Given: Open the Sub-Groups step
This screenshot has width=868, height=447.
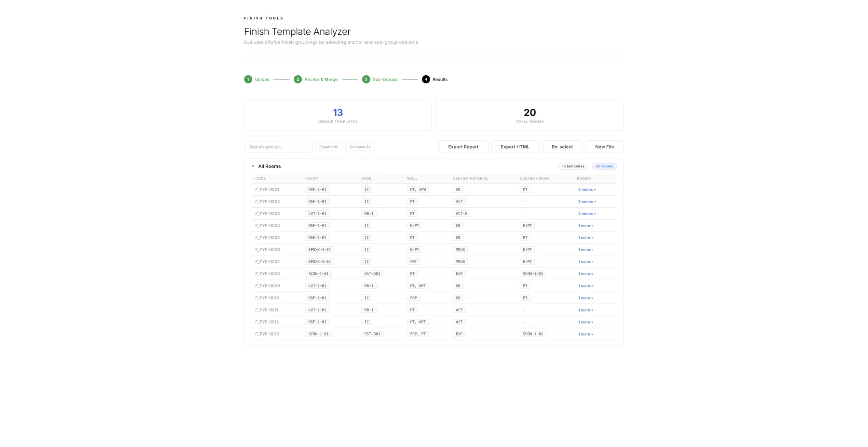Looking at the screenshot, I should [366, 79].
